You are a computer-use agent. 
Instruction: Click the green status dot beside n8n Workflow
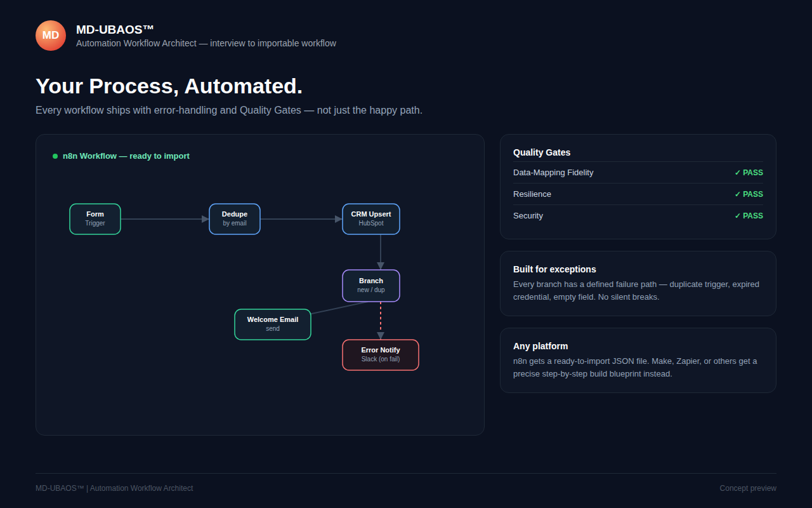55,156
